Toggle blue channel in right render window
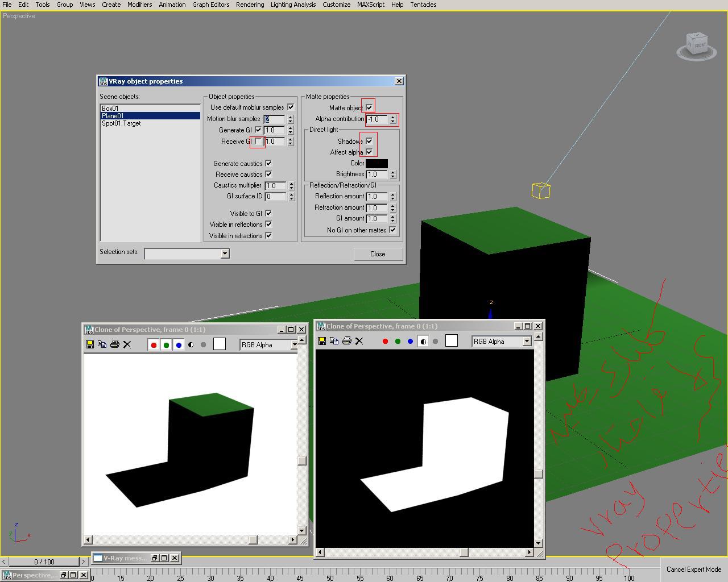This screenshot has height=582, width=728. pos(410,342)
